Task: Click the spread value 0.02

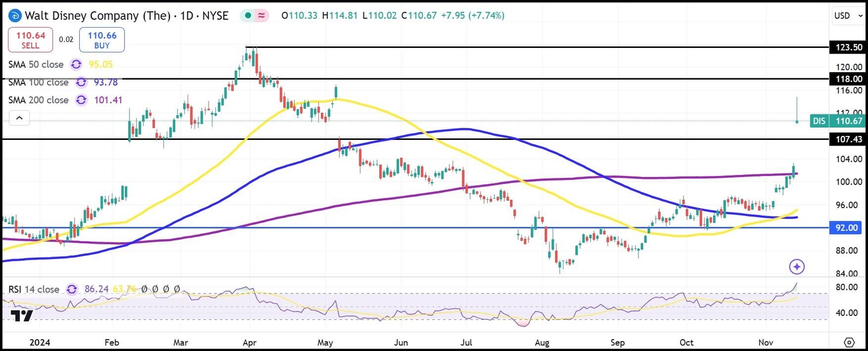Action: click(x=66, y=40)
